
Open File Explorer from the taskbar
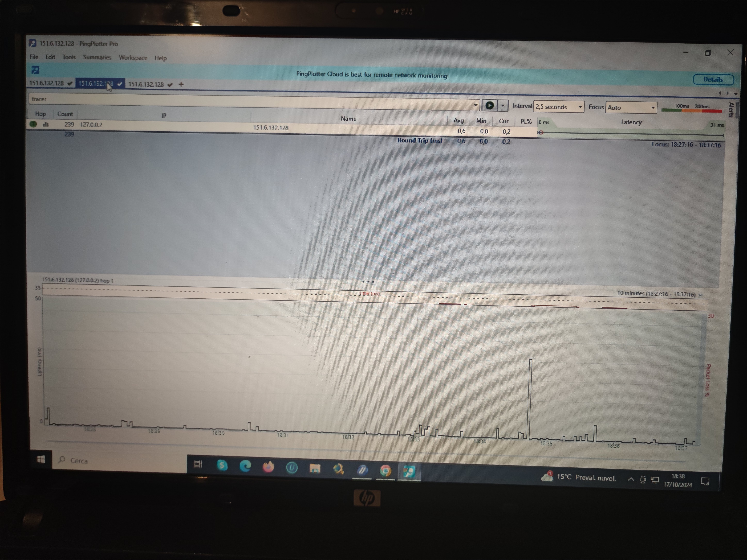click(x=315, y=468)
